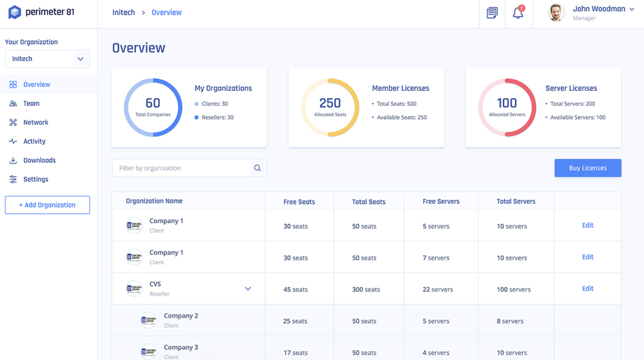Viewport: 644px width, 360px height.
Task: Click the Settings sliders icon
Action: coord(13,180)
